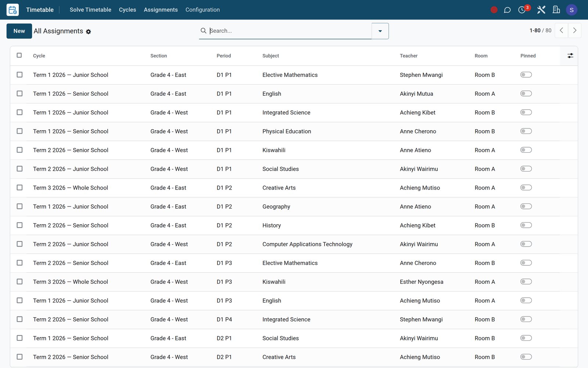Go to next page arrow
Viewport: 588px width, 368px height.
click(x=575, y=31)
